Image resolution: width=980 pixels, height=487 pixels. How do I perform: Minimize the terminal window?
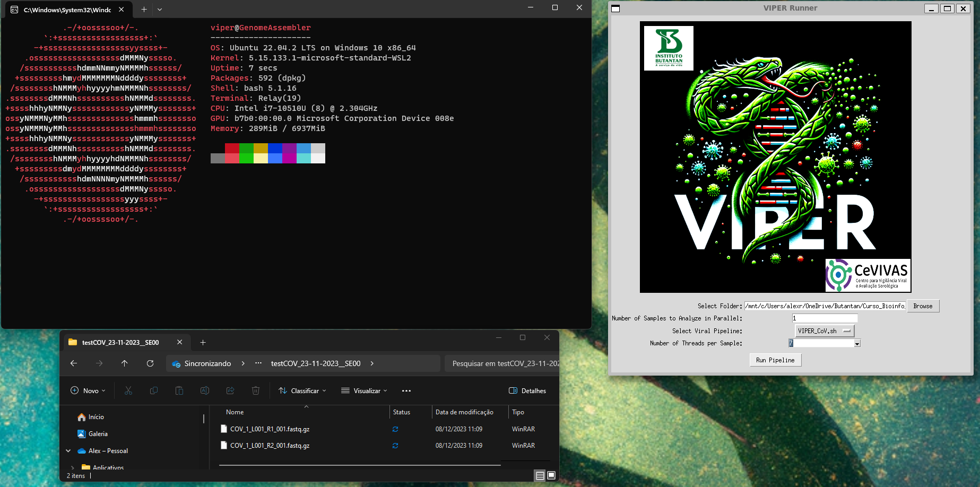click(531, 8)
